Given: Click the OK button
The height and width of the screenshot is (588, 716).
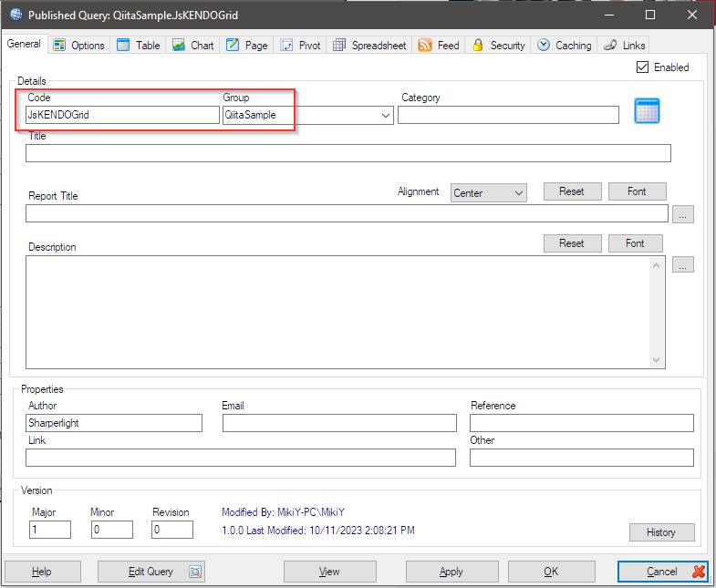Looking at the screenshot, I should 551,572.
